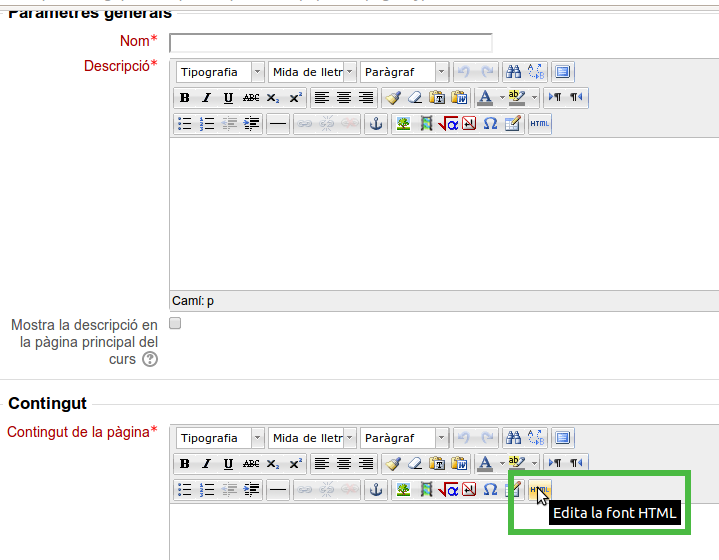Insert special character Omega in the Descripció editor
The image size is (719, 560).
[490, 124]
